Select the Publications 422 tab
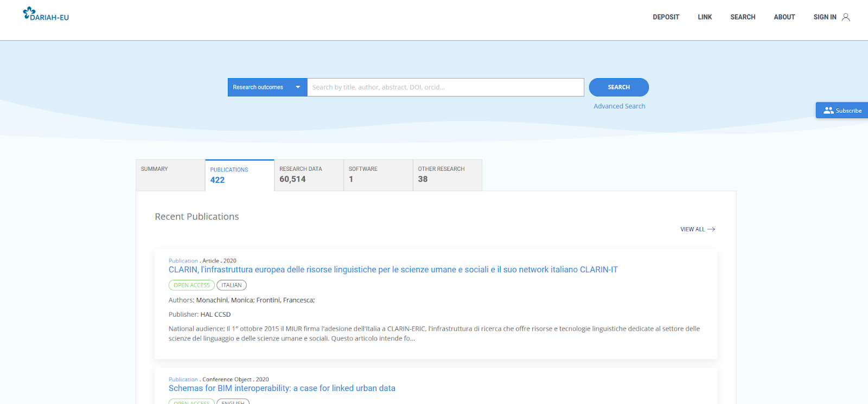The height and width of the screenshot is (404, 868). pyautogui.click(x=240, y=175)
